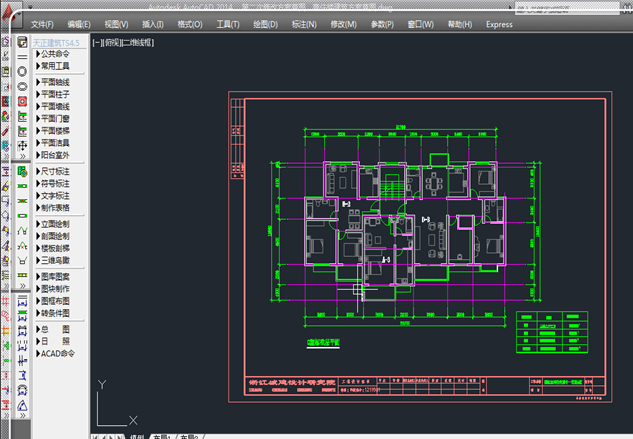Open the 三维鸟瞰 tree item
Viewport: 633px width, 439px height.
pyautogui.click(x=53, y=260)
